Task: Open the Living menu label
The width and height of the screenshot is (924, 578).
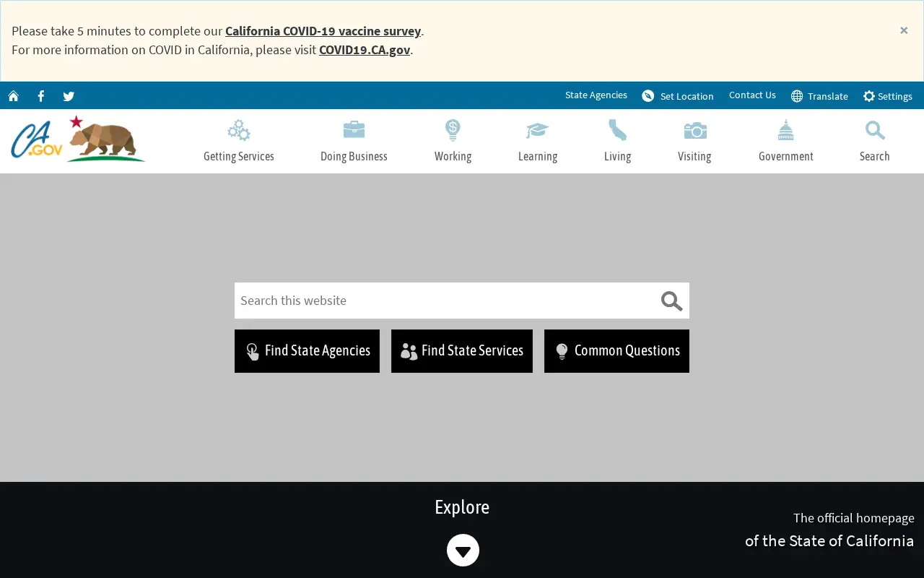Action: point(617,157)
